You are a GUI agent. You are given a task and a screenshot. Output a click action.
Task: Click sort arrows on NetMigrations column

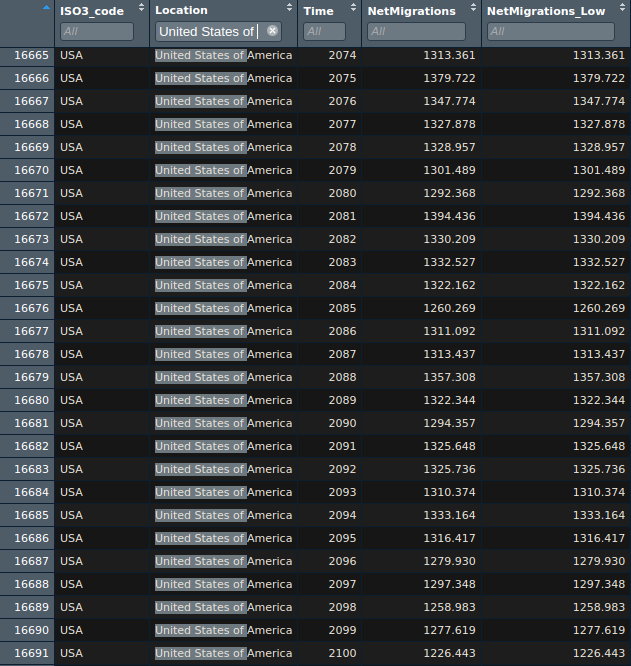tap(473, 10)
